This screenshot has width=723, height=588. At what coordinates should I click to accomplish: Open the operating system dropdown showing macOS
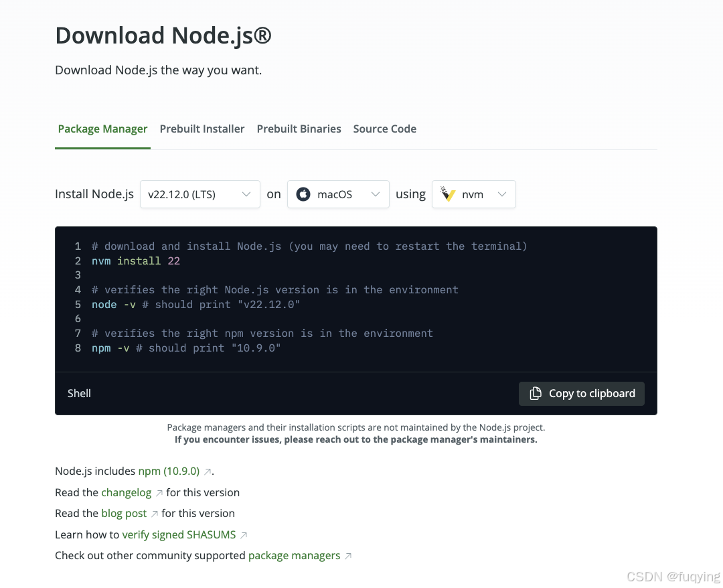(x=338, y=194)
